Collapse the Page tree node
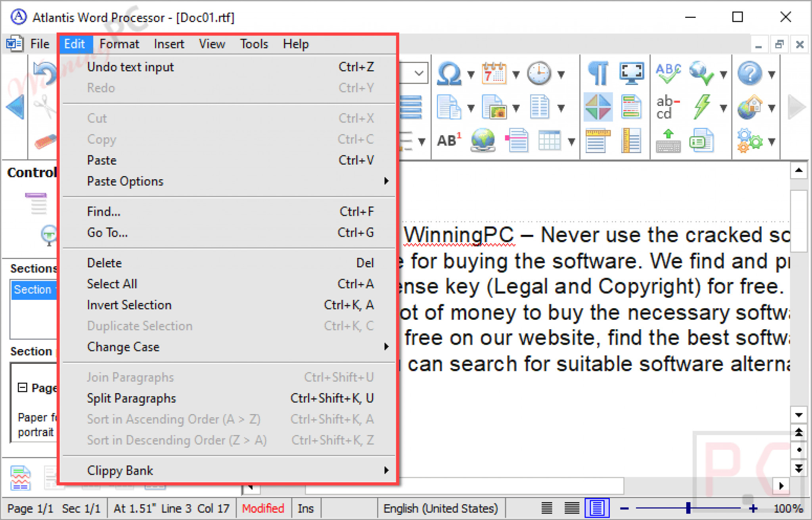Screen dimensions: 812x520 coord(23,388)
